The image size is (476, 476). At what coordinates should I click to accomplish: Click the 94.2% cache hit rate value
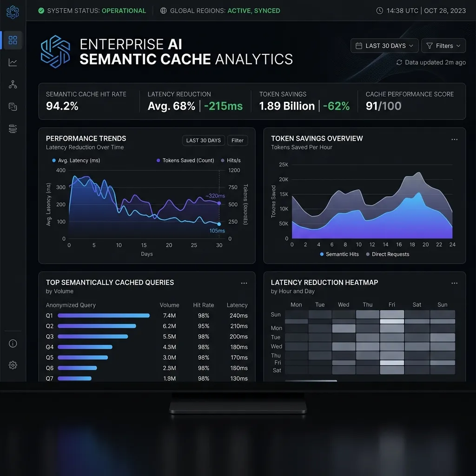click(x=62, y=106)
